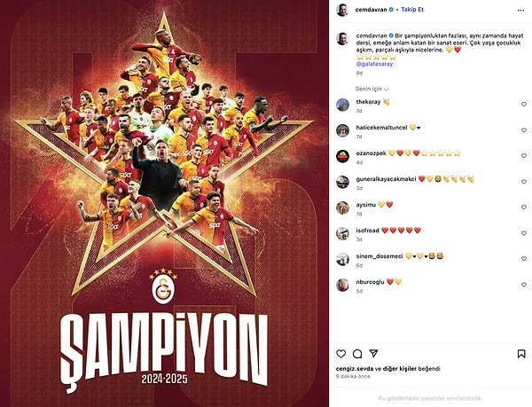This screenshot has width=532, height=407.
Task: Click the Şampiyon 2024-2025 post image
Action: pos(164,204)
